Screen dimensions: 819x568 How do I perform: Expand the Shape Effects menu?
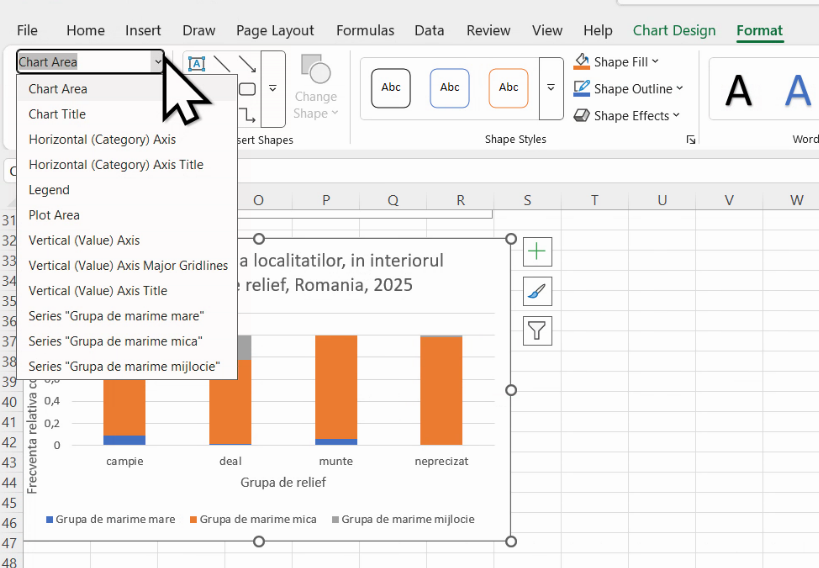(x=676, y=115)
